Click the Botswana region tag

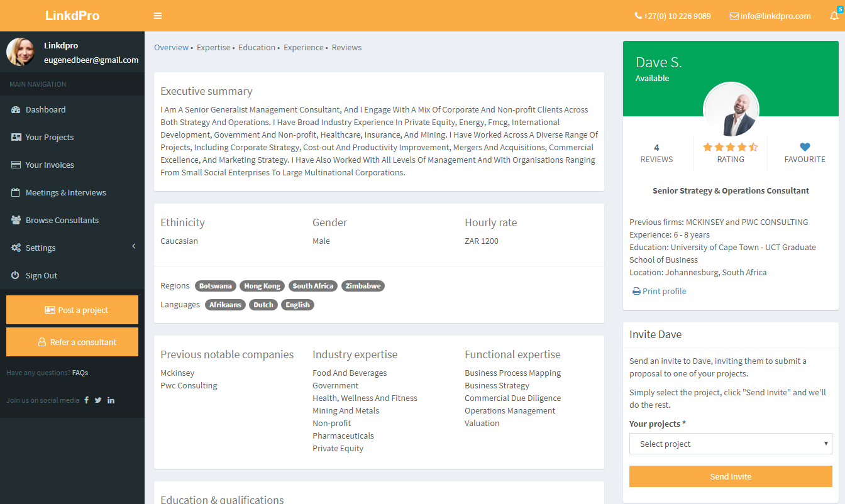point(216,286)
